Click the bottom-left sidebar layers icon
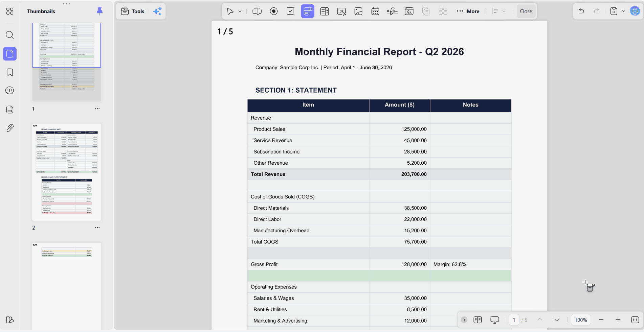Viewport: 644px width, 332px height. [10, 319]
